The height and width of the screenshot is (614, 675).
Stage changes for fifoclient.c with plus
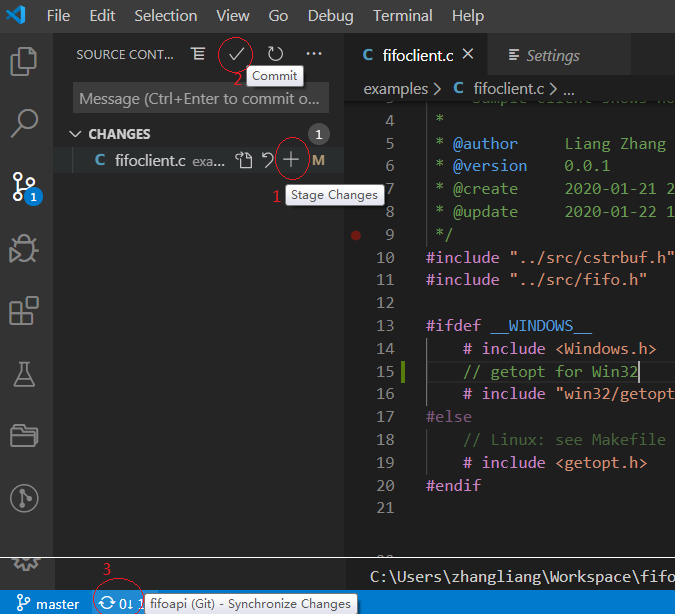click(x=291, y=160)
